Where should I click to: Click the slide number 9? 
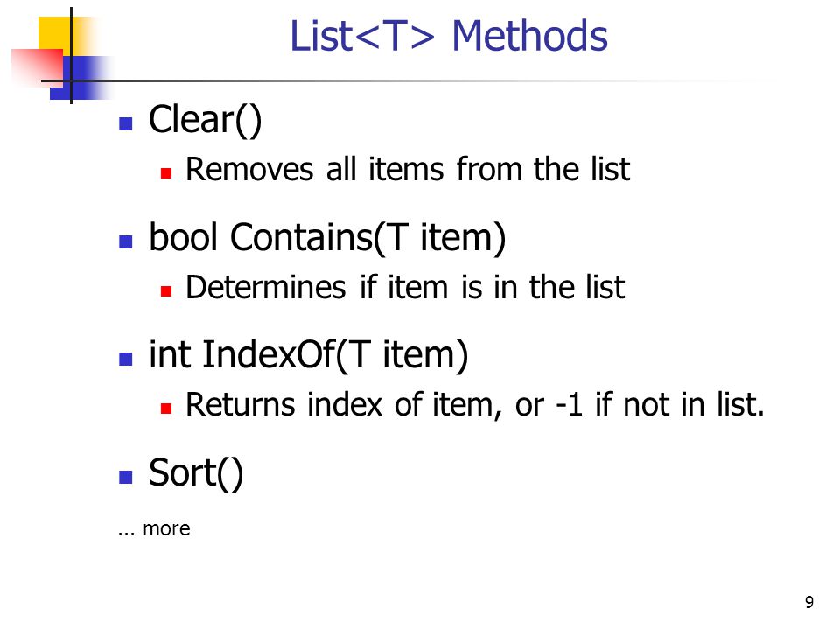[x=808, y=602]
